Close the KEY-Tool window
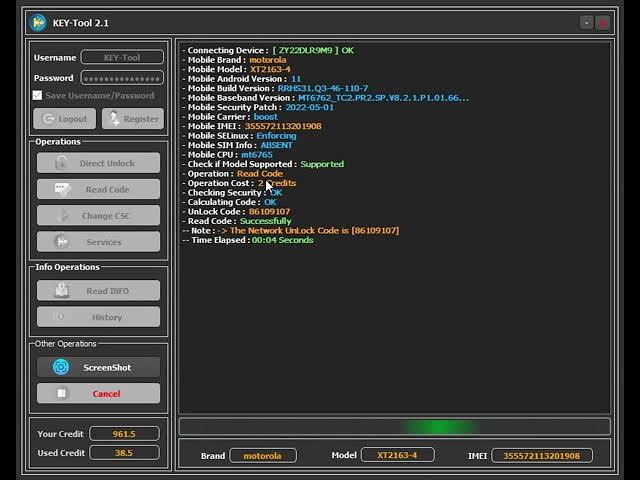 tap(603, 23)
